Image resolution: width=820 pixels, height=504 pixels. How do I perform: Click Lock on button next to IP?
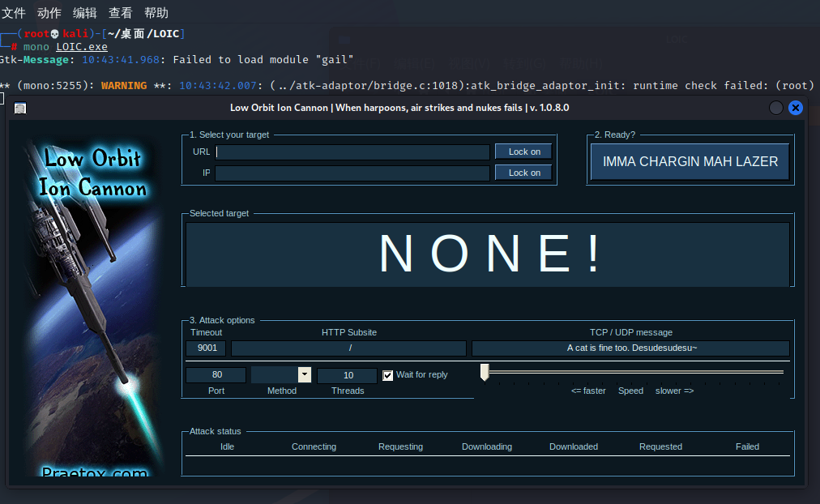click(523, 173)
